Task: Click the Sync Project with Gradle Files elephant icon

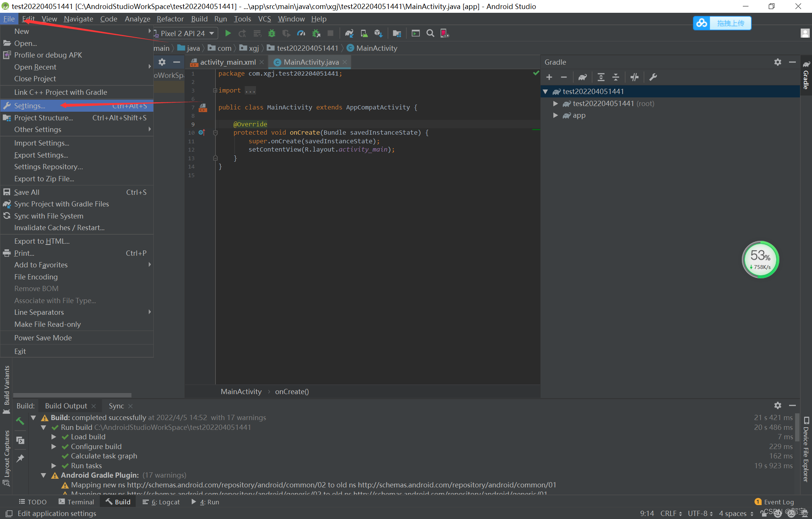Action: click(349, 33)
